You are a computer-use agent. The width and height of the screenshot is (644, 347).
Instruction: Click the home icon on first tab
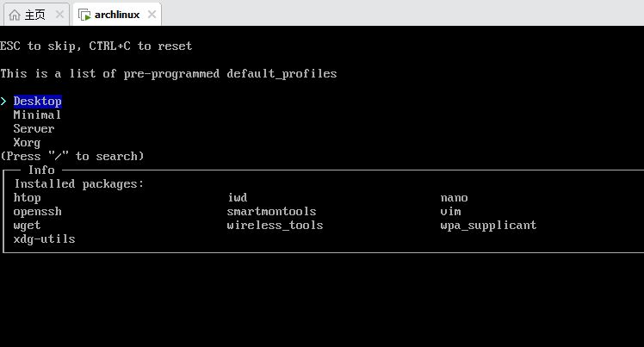pyautogui.click(x=15, y=15)
